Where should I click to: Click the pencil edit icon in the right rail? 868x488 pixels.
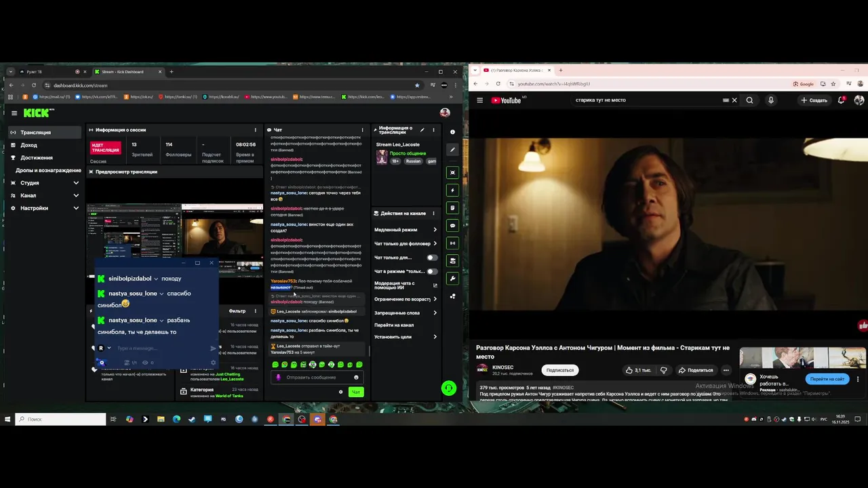coord(452,149)
